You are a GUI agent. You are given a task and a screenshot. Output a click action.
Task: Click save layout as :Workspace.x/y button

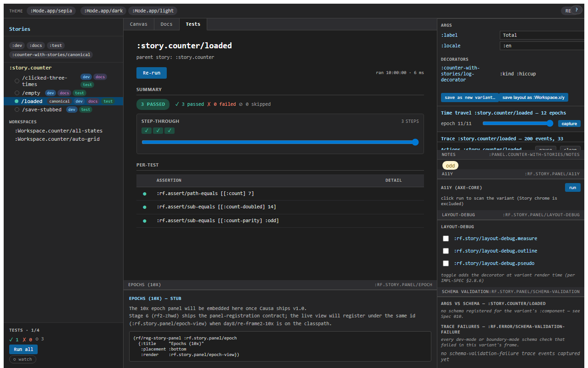[x=534, y=98]
